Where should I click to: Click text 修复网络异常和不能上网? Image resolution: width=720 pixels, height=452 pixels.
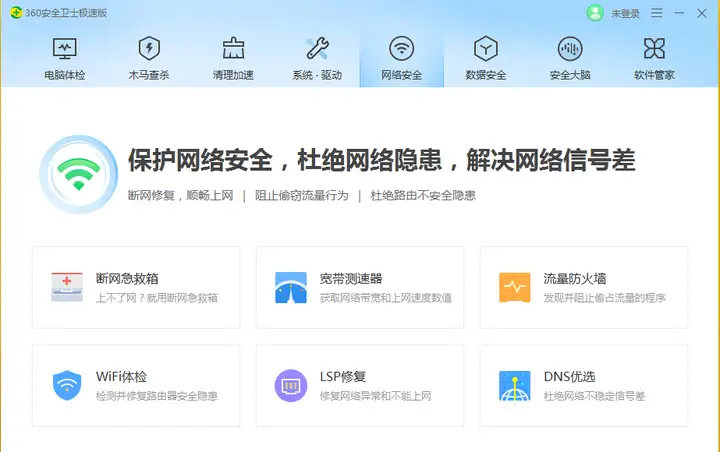[376, 396]
